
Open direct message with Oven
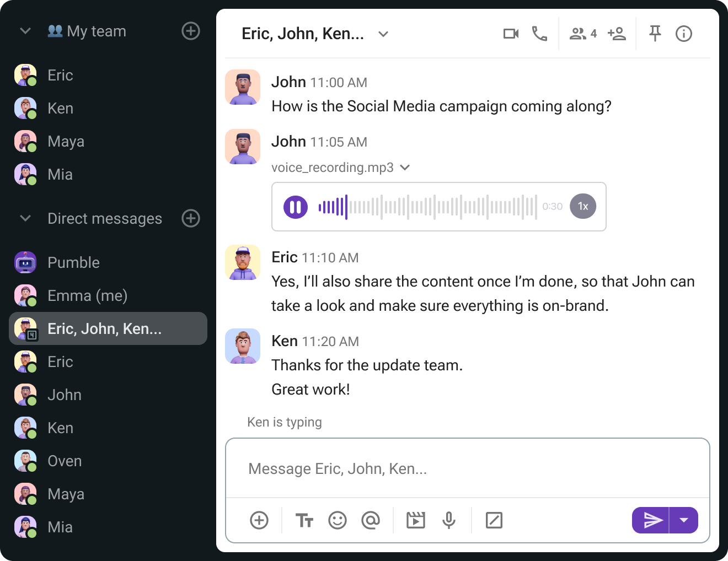click(65, 461)
